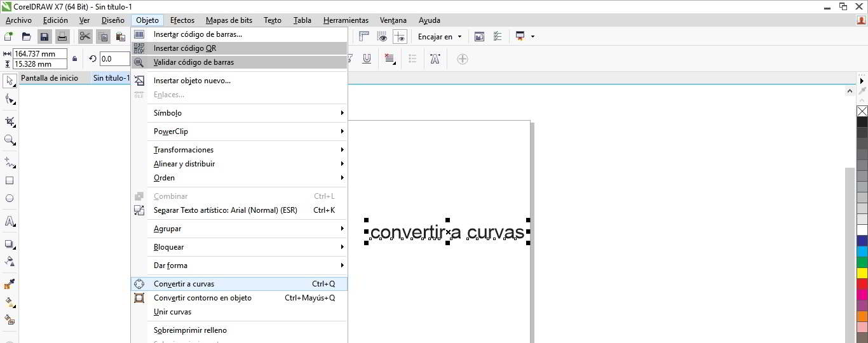Image resolution: width=868 pixels, height=343 pixels.
Task: Click the rotation angle field
Action: [x=115, y=59]
